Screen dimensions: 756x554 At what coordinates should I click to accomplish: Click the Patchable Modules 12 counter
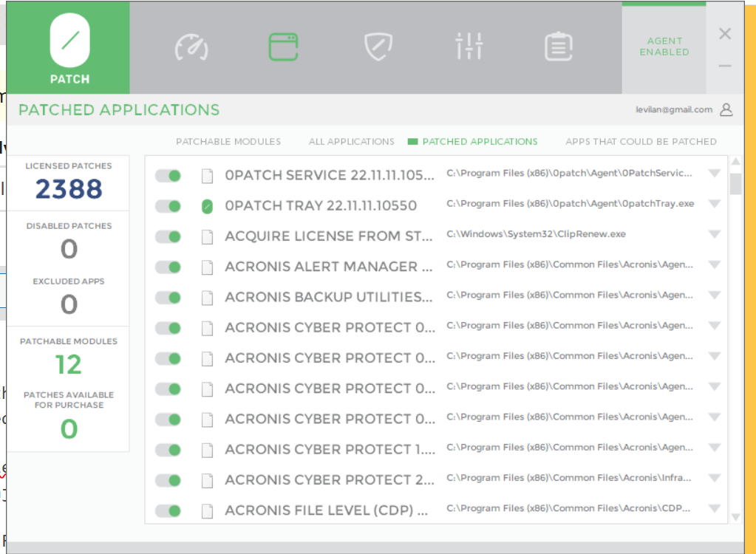point(69,357)
